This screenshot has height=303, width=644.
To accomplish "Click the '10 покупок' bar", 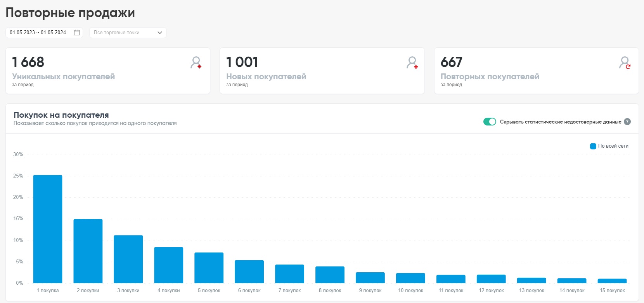I will point(411,278).
